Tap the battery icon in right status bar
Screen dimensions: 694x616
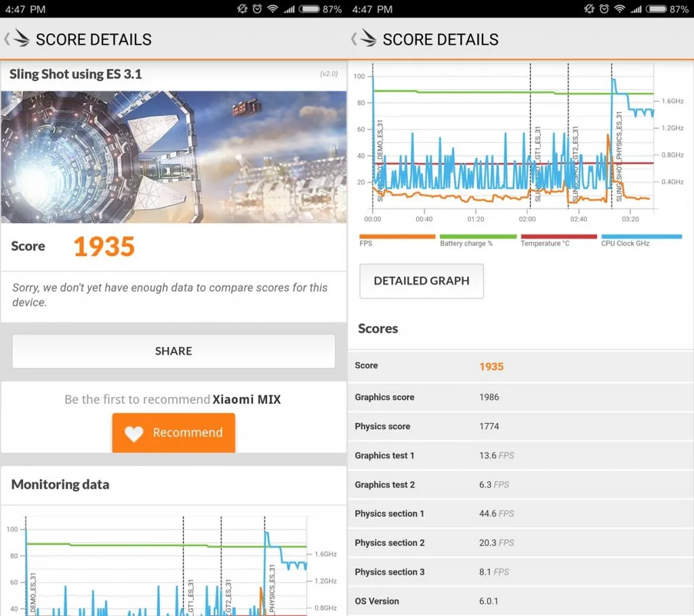click(656, 9)
